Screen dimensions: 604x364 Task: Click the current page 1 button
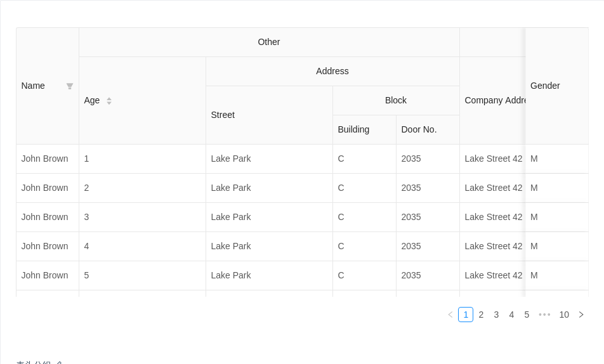click(466, 315)
